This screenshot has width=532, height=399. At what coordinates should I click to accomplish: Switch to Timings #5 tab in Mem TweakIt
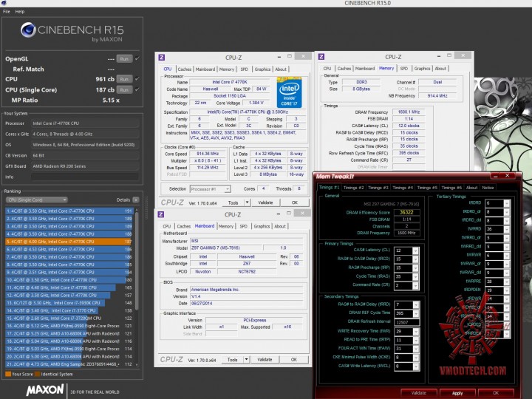coord(427,188)
